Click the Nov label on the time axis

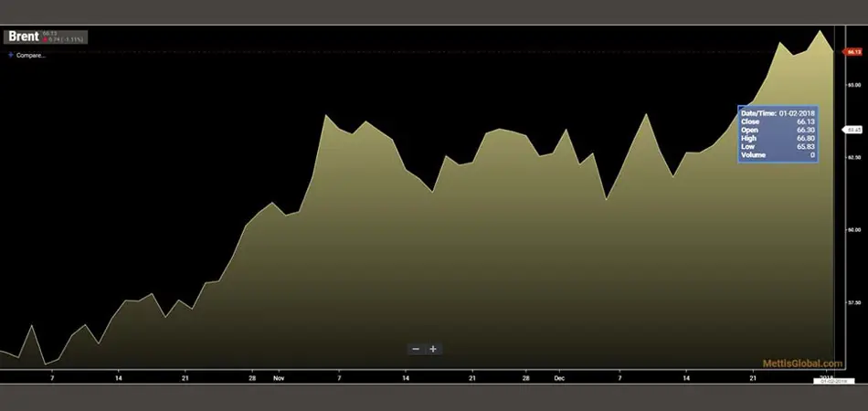click(x=279, y=376)
